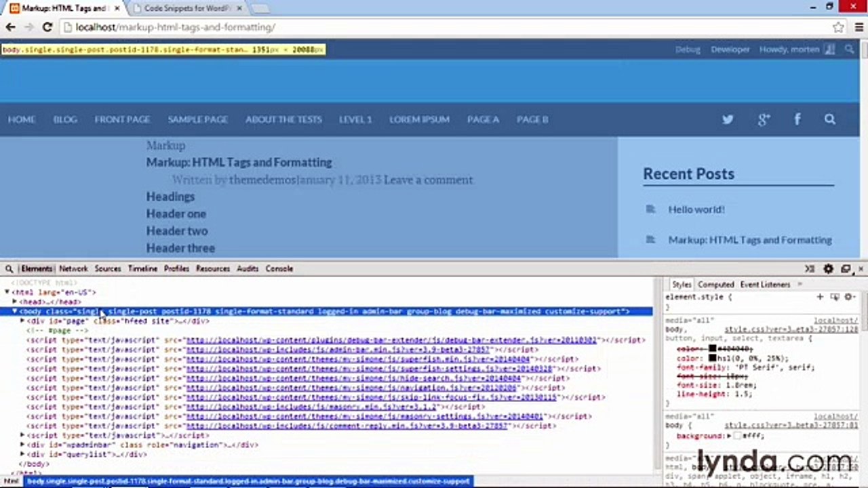Click admin bar search magnifier icon
The image size is (868, 488).
coord(849,49)
